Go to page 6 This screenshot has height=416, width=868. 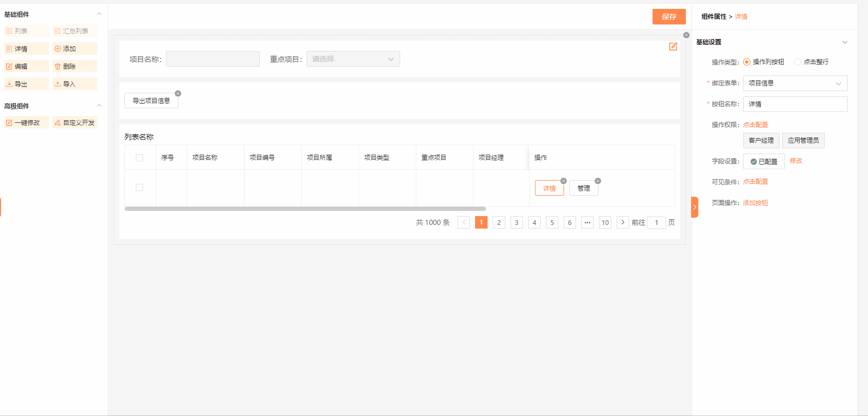[570, 222]
